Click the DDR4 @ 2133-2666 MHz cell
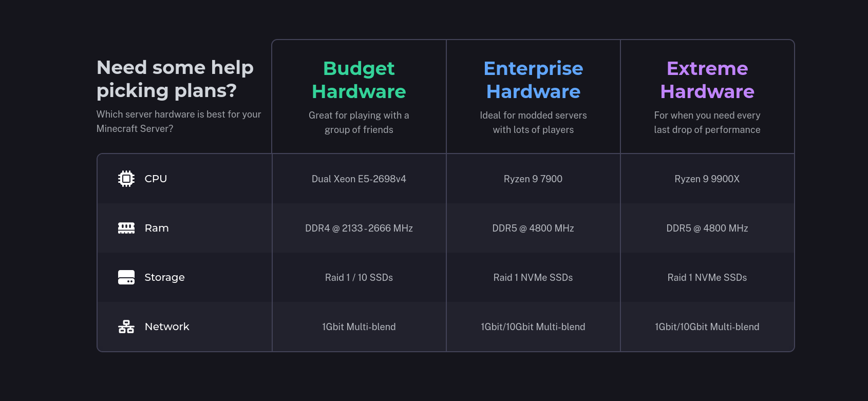Viewport: 868px width, 401px height. pos(359,228)
